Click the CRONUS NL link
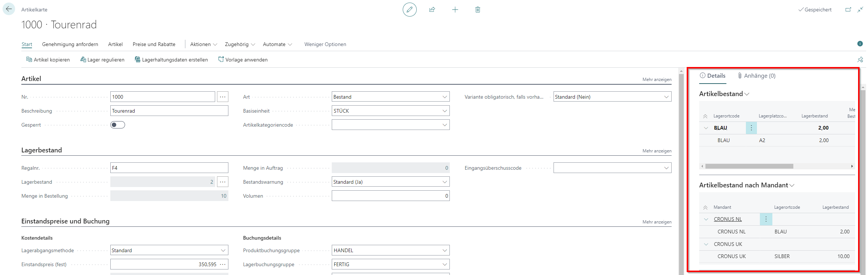The width and height of the screenshot is (868, 275). click(728, 219)
